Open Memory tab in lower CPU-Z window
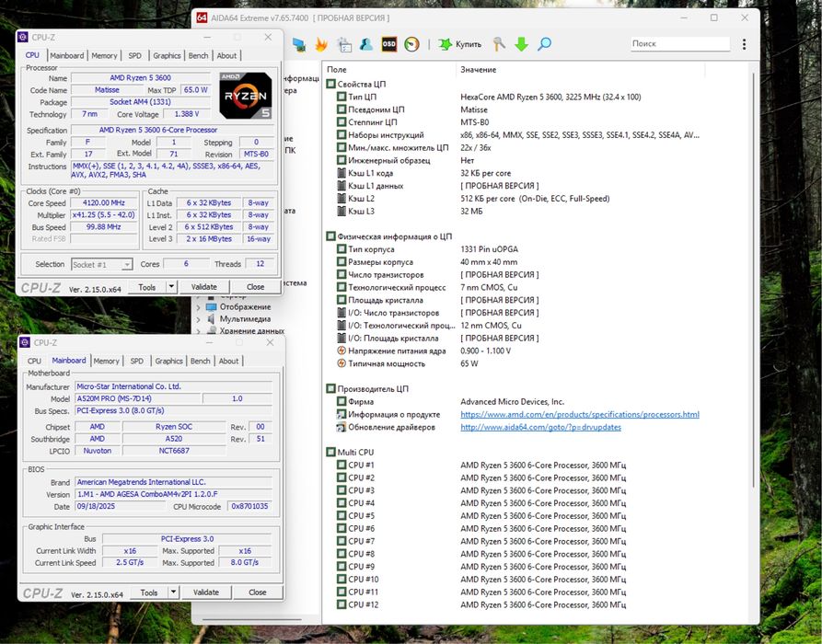Screen dimensions: 822x644 point(107,361)
